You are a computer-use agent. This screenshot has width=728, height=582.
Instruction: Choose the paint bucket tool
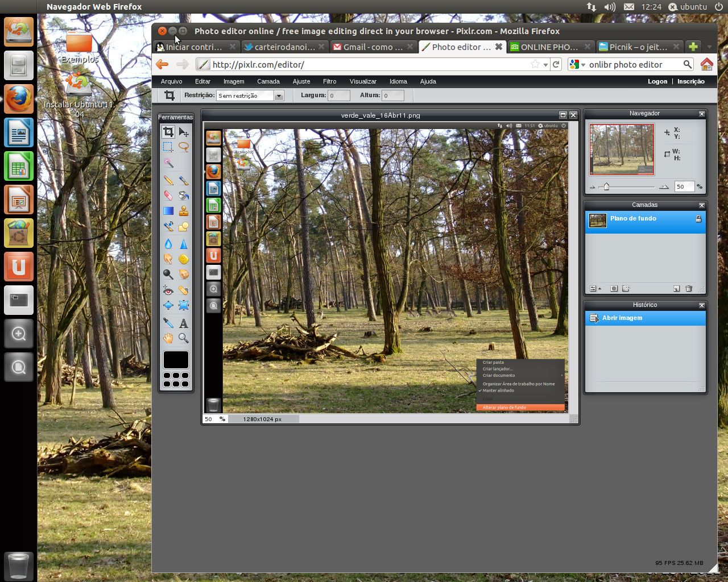pyautogui.click(x=183, y=196)
